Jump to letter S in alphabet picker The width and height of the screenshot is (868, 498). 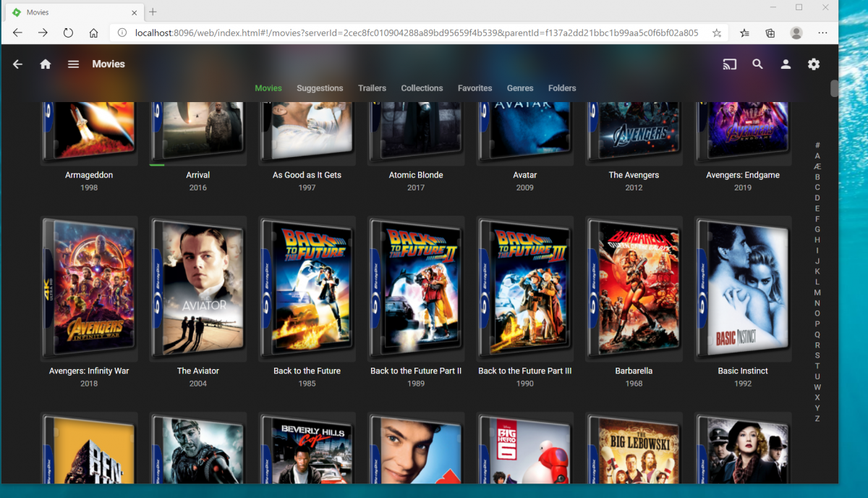point(817,355)
